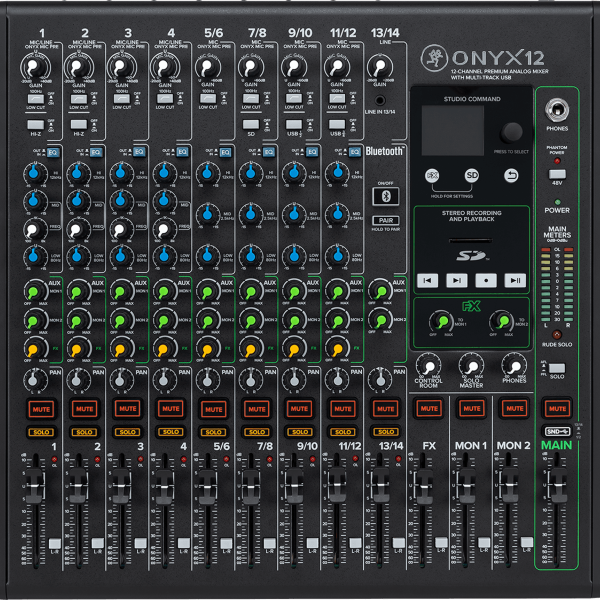Toggle channel 9/10 USB 1/2 switch
The width and height of the screenshot is (600, 600).
(x=294, y=124)
